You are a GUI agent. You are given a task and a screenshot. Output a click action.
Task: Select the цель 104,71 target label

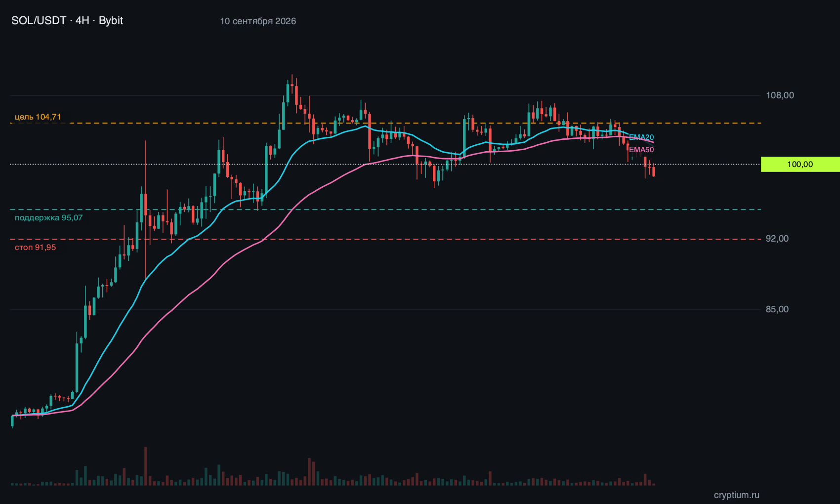[38, 117]
